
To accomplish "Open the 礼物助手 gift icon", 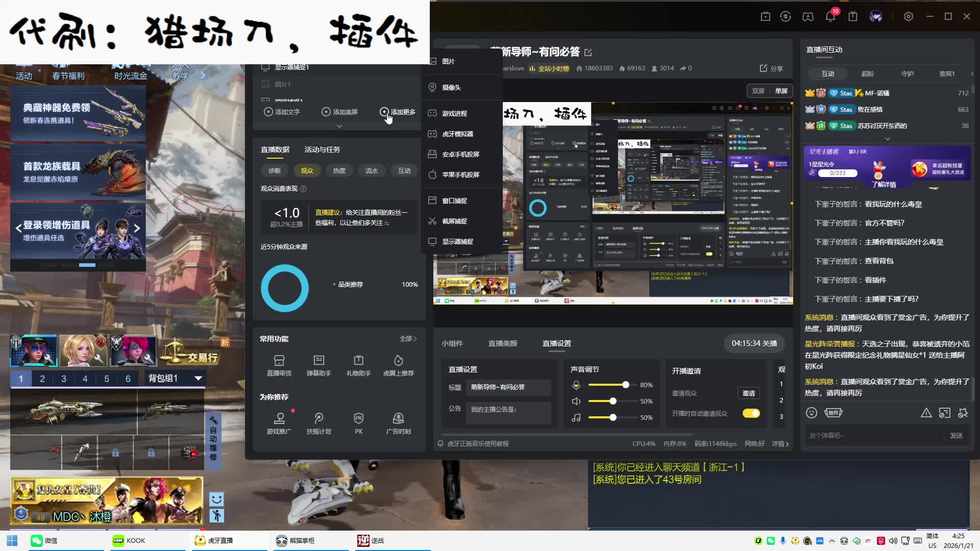I will [x=358, y=361].
